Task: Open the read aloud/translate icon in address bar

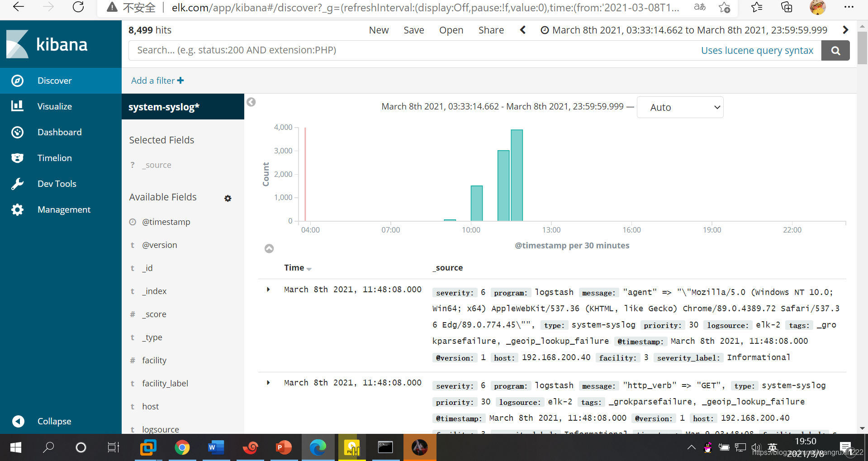Action: pyautogui.click(x=700, y=7)
